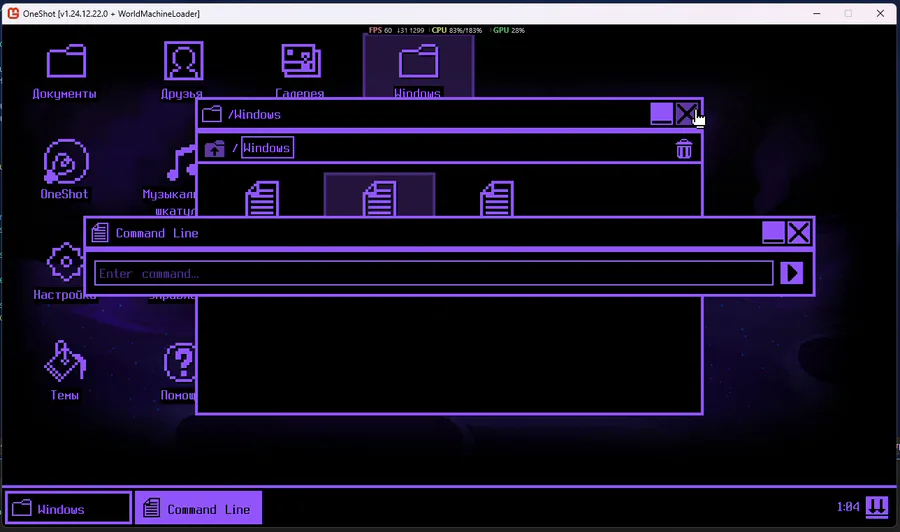Select the first document file

(262, 199)
